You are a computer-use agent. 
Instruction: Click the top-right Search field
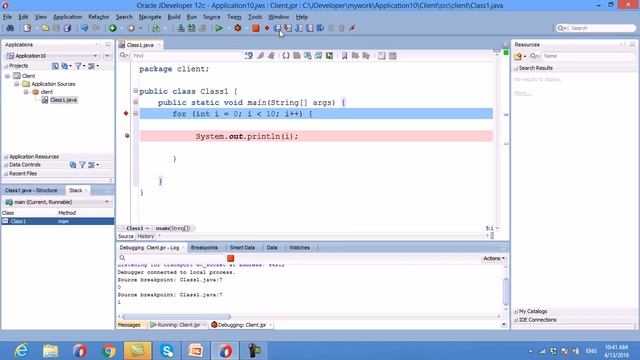(596, 28)
